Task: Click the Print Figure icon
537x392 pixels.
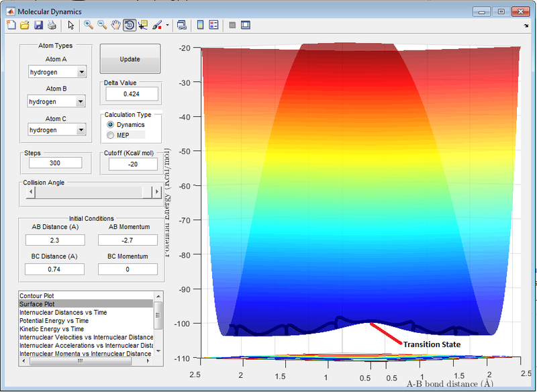Action: [52, 26]
